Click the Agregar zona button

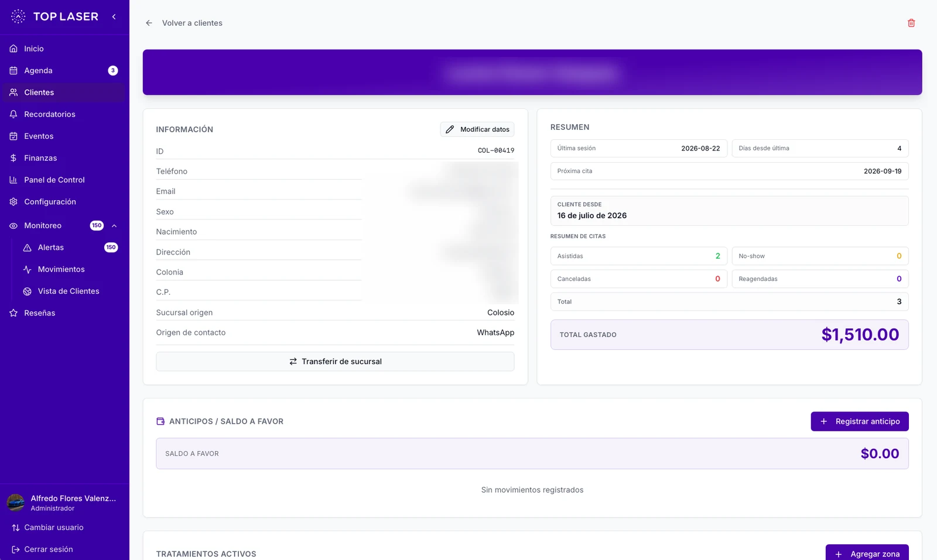[x=867, y=552]
